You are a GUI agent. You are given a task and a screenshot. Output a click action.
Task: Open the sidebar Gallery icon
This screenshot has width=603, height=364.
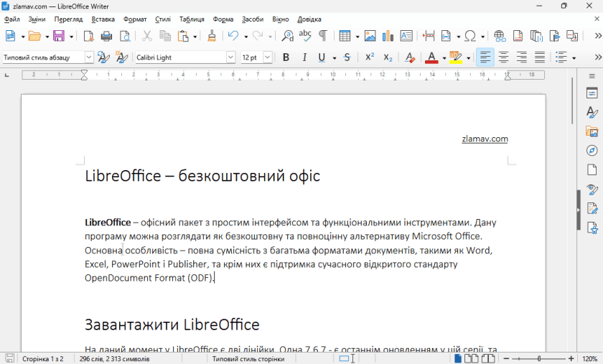pos(592,131)
